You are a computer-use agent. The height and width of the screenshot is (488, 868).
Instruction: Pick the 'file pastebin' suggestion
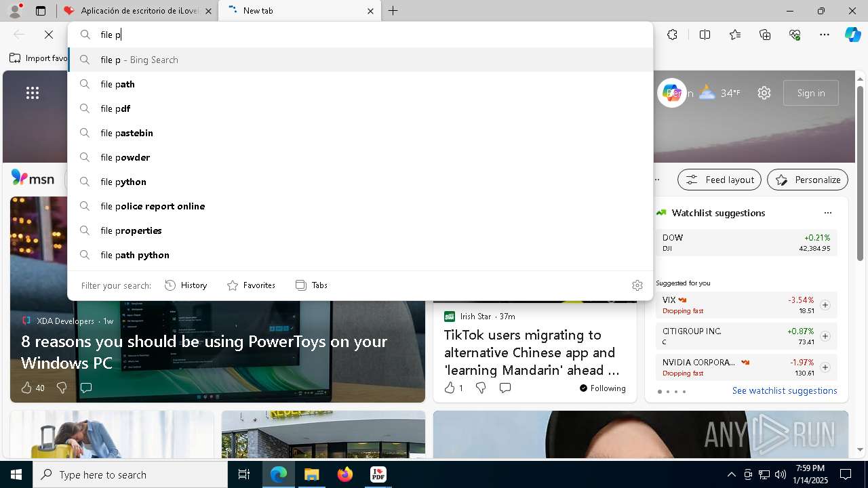click(361, 133)
